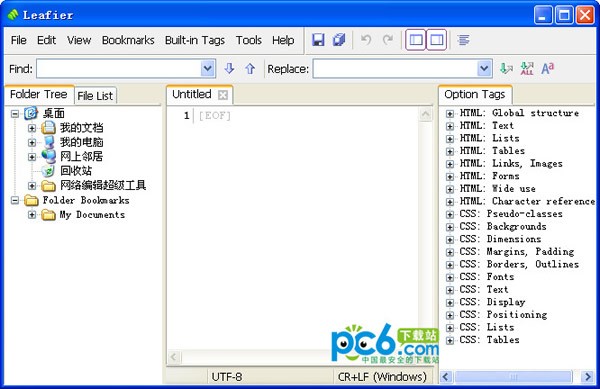Switch to the Folder Tree tab
Viewport: 600px width, 389px height.
click(39, 94)
